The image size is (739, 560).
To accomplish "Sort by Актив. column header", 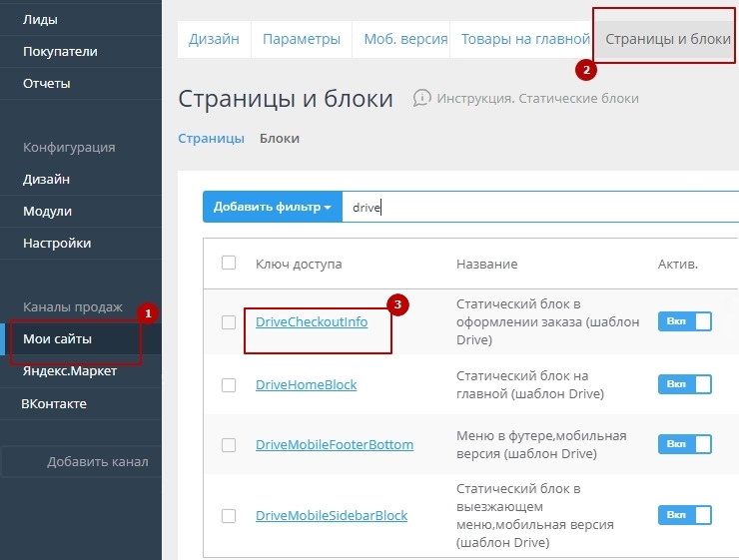I will 678,264.
